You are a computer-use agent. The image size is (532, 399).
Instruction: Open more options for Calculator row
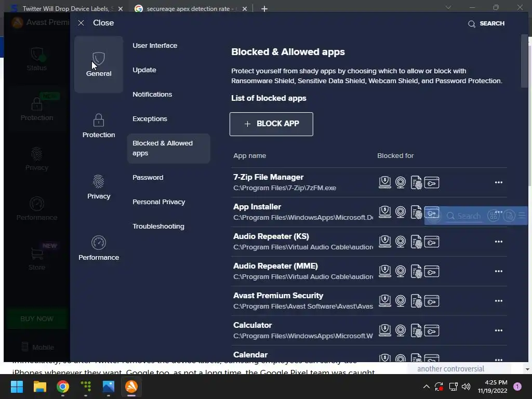click(x=498, y=330)
